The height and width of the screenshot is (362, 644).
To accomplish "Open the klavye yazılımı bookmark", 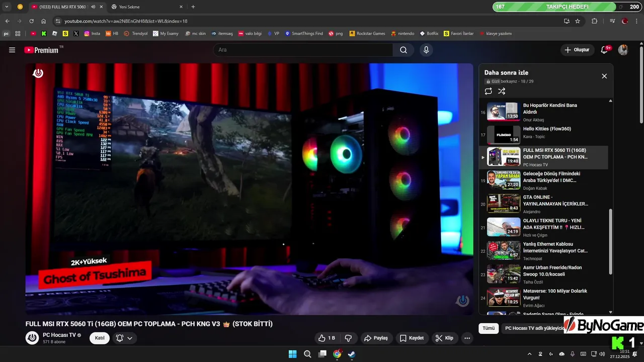I will [496, 34].
